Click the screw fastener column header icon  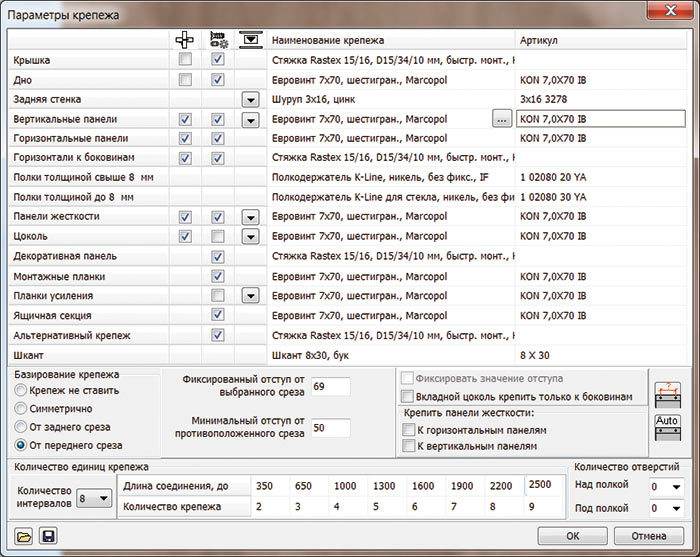click(x=217, y=39)
